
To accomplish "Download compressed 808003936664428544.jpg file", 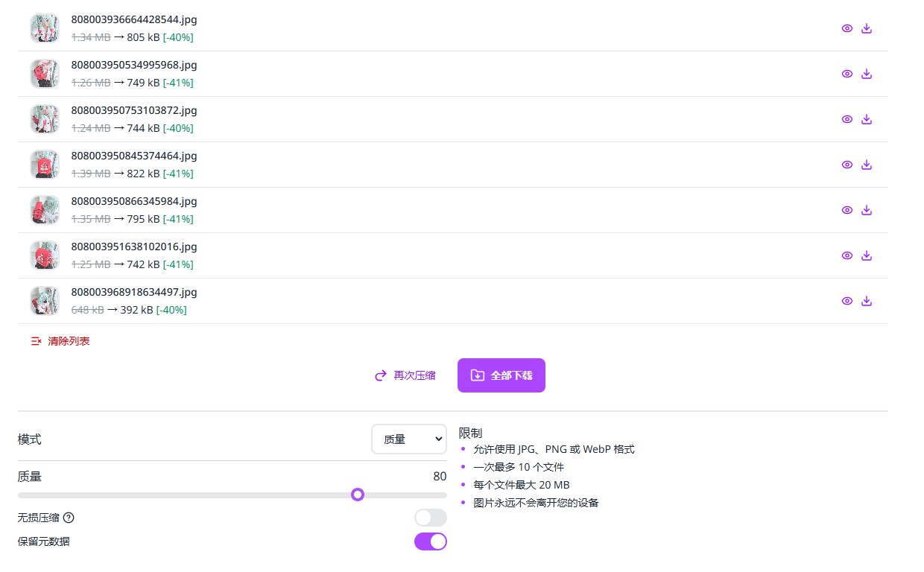I will (866, 28).
